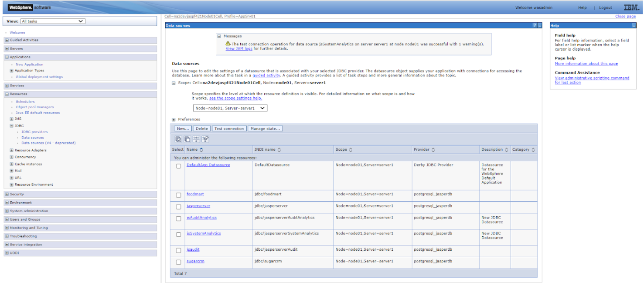Expand the Environment navigation section
This screenshot has height=283, width=644.
click(7, 203)
